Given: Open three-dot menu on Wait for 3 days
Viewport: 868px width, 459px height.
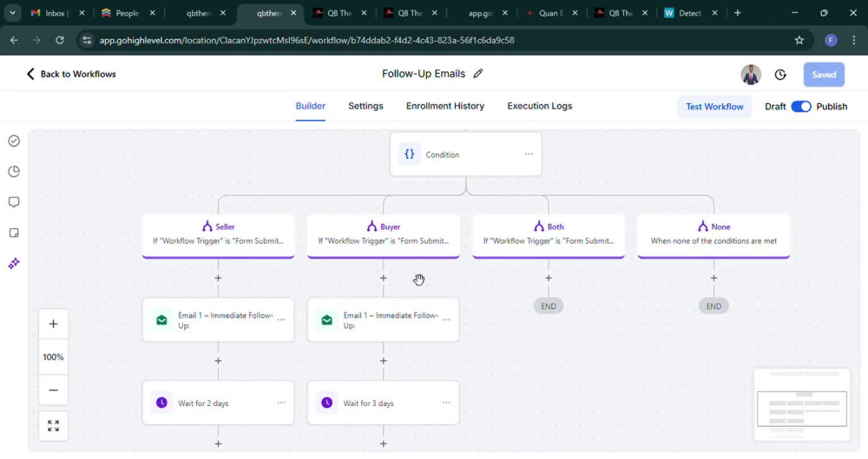Looking at the screenshot, I should pyautogui.click(x=446, y=403).
